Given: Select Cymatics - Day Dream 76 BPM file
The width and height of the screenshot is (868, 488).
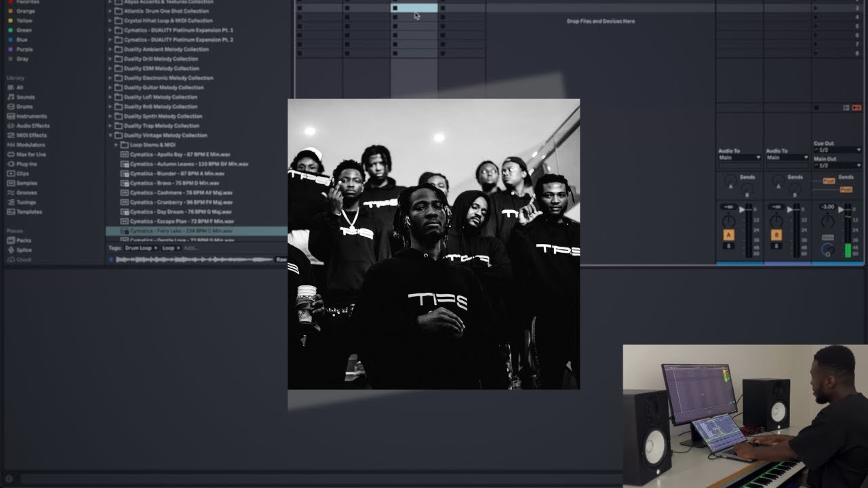Looking at the screenshot, I should 176,211.
